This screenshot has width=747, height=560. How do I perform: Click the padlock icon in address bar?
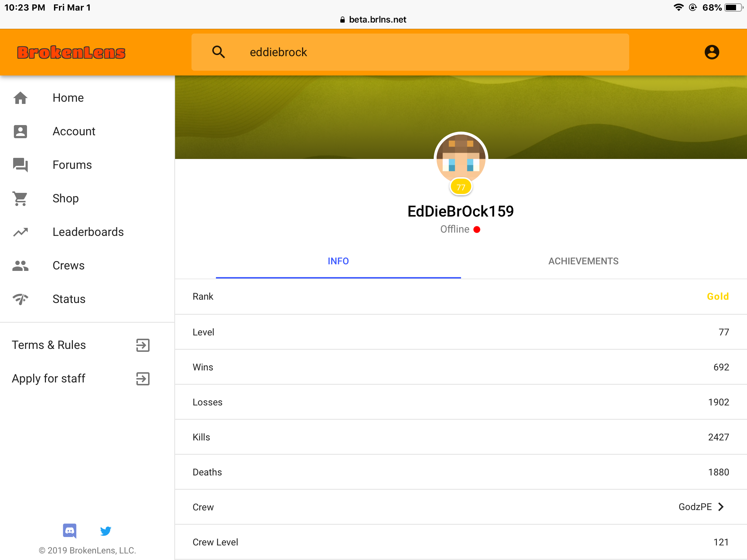pos(342,20)
